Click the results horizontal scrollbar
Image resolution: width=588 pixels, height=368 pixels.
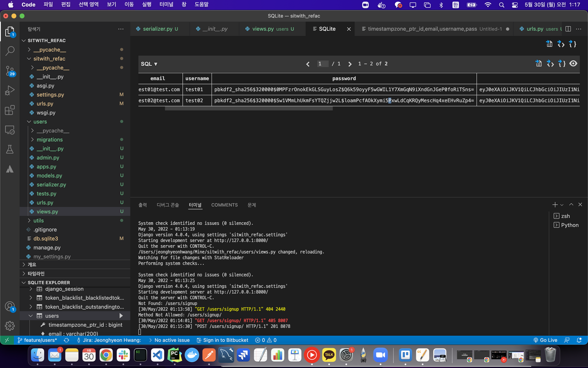249,109
